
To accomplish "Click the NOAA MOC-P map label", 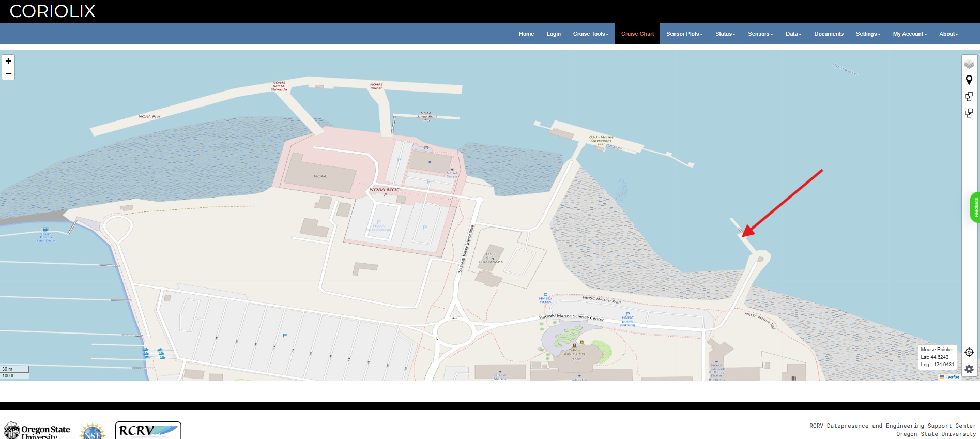I will point(385,192).
